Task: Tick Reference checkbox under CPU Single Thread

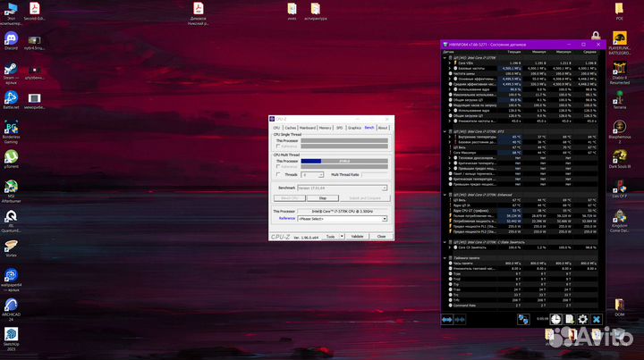Action: tap(278, 147)
